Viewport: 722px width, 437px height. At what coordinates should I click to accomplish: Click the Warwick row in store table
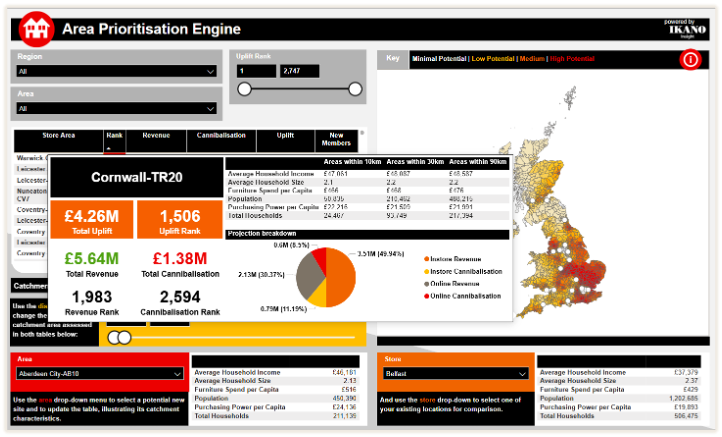pos(30,158)
